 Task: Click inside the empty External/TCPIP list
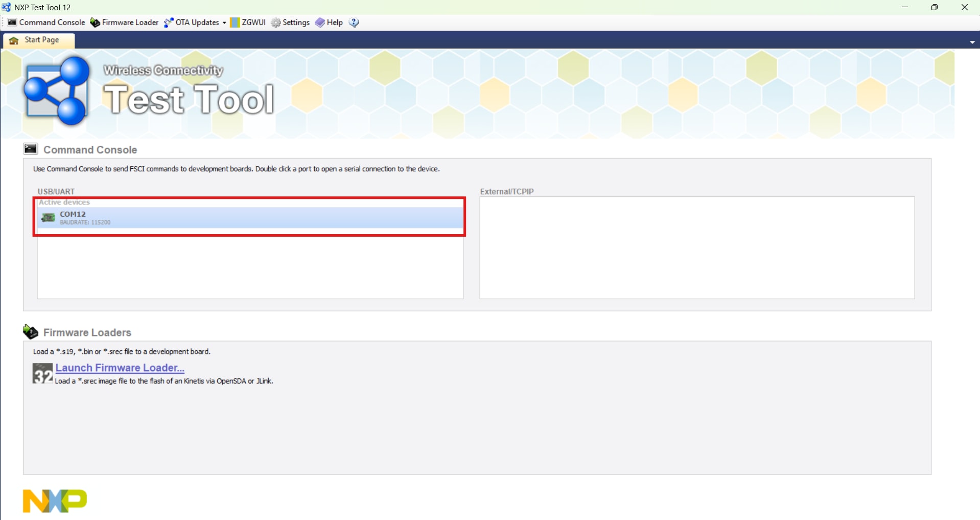point(696,247)
